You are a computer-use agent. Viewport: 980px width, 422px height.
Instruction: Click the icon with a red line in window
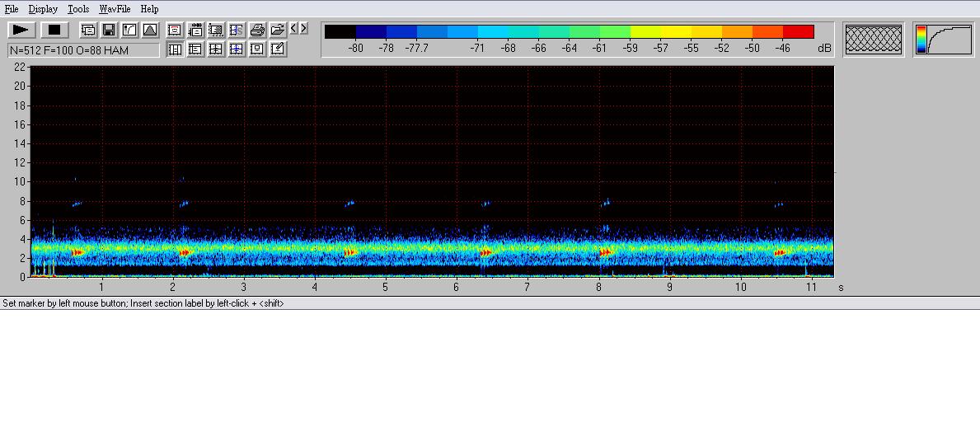click(175, 30)
